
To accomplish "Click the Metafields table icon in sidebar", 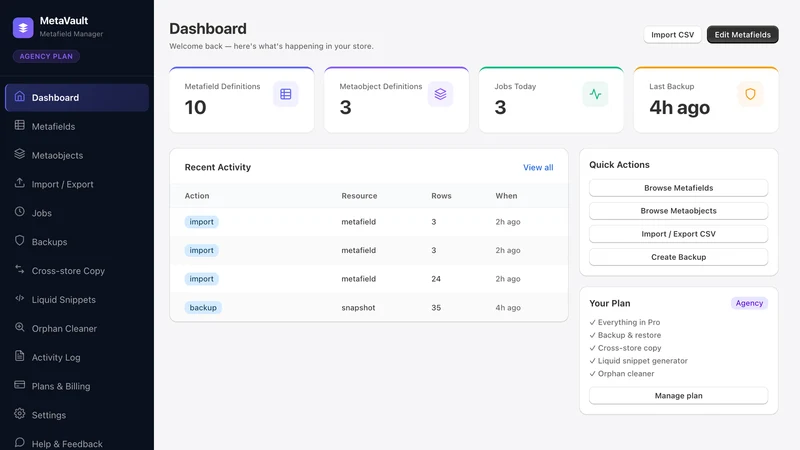I will 19,125.
